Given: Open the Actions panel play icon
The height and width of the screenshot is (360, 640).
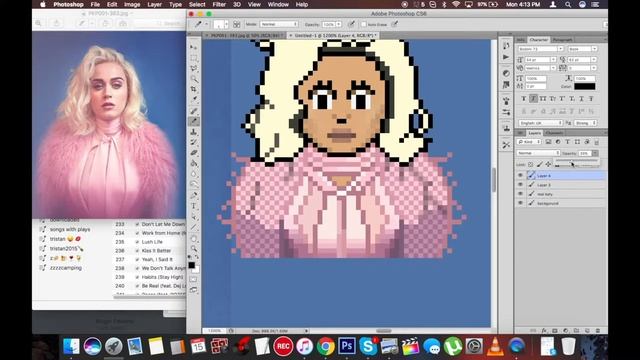Looking at the screenshot, I should tap(506, 57).
